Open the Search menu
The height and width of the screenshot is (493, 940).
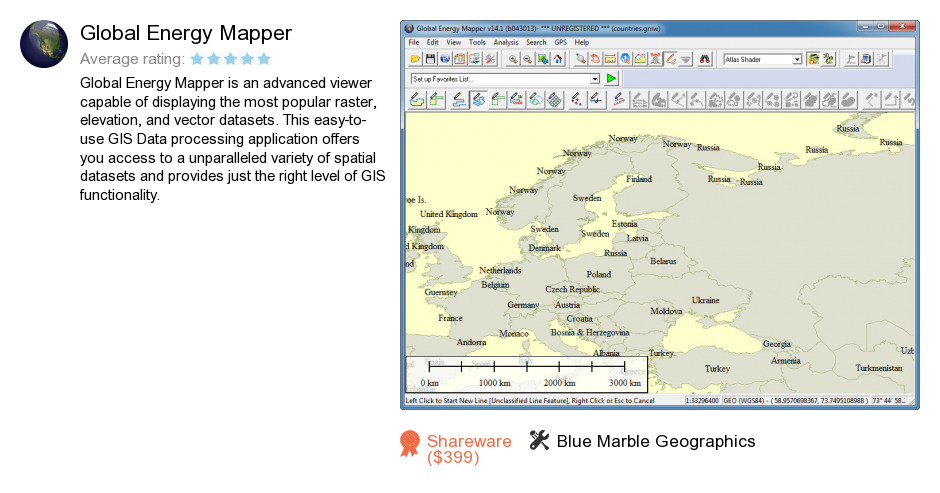[537, 43]
